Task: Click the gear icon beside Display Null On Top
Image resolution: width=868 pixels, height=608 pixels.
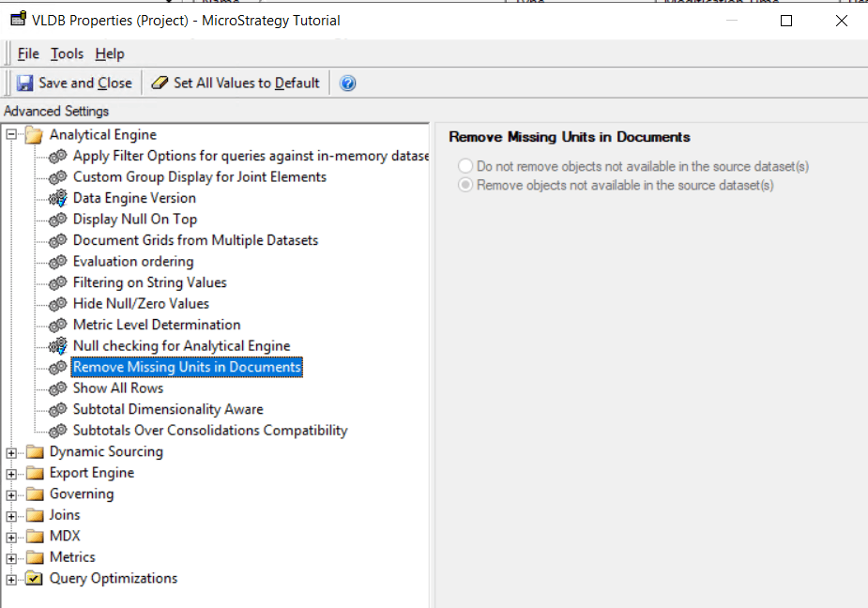Action: 57,220
